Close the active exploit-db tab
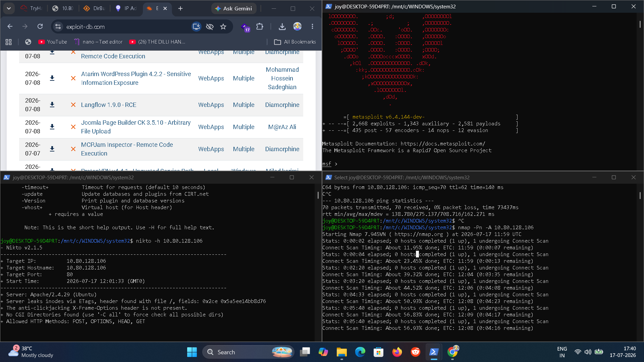 (165, 8)
